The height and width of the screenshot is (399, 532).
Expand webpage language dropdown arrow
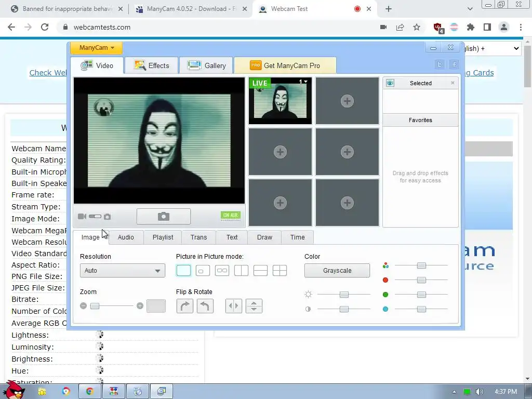516,48
